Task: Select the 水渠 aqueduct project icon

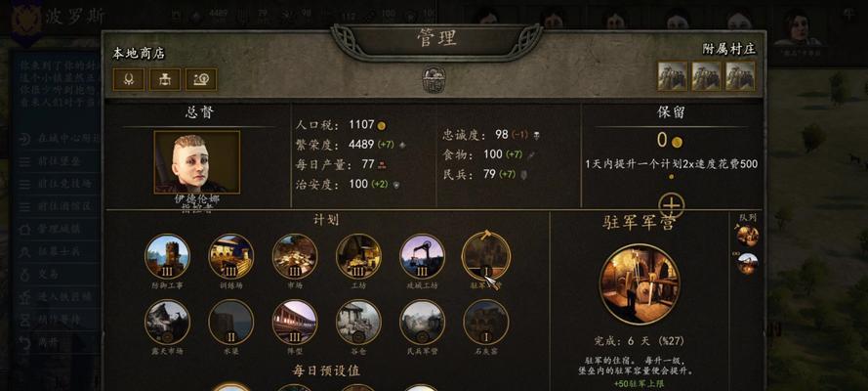Action: point(230,322)
